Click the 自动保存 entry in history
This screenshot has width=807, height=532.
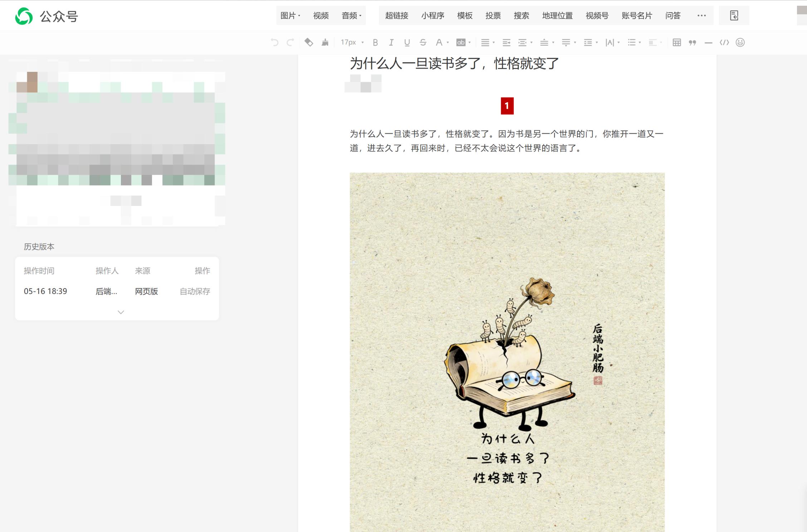pos(195,291)
